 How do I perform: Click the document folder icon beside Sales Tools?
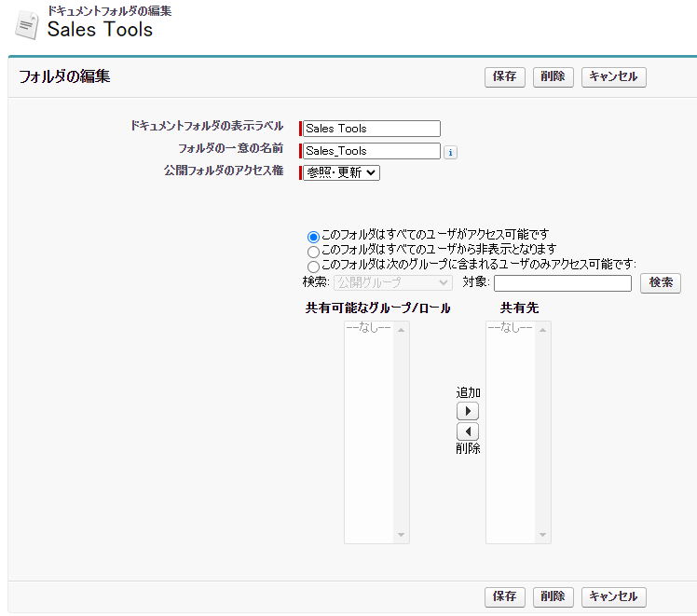pos(27,26)
